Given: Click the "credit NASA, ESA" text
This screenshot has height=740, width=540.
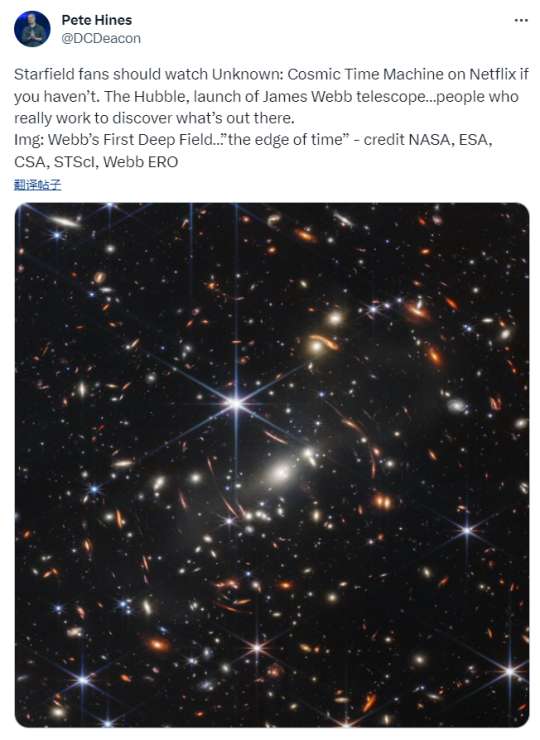Looking at the screenshot, I should pos(428,140).
